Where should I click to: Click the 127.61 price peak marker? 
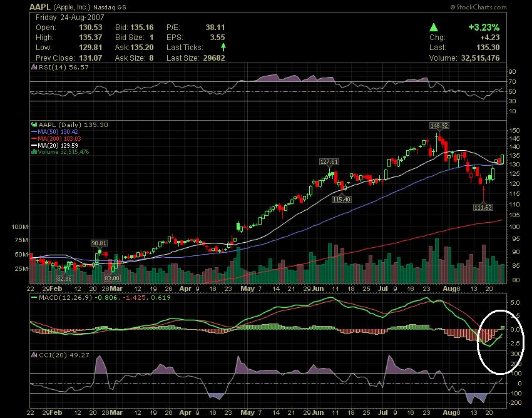329,162
